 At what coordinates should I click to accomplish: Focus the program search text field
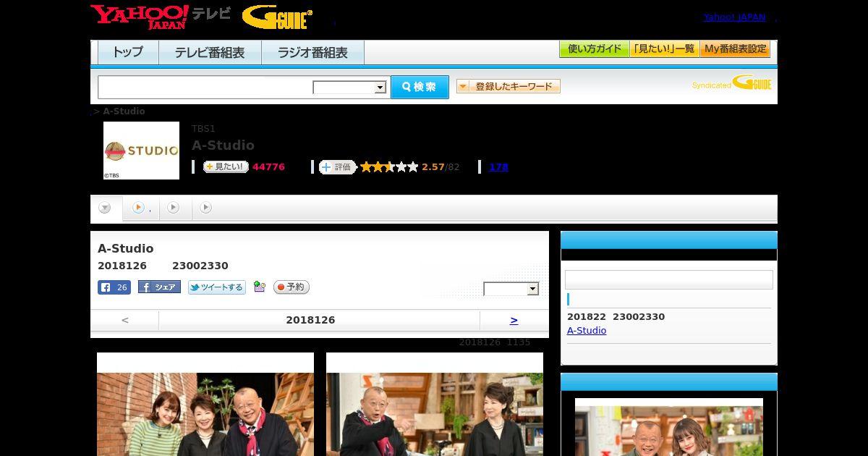click(x=205, y=87)
